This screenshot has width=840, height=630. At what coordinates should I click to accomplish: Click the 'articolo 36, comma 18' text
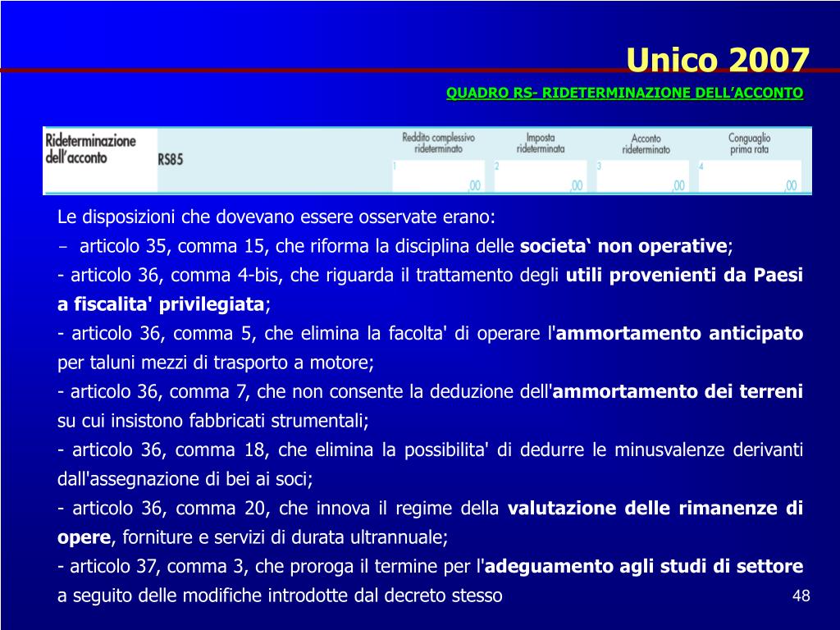[171, 450]
